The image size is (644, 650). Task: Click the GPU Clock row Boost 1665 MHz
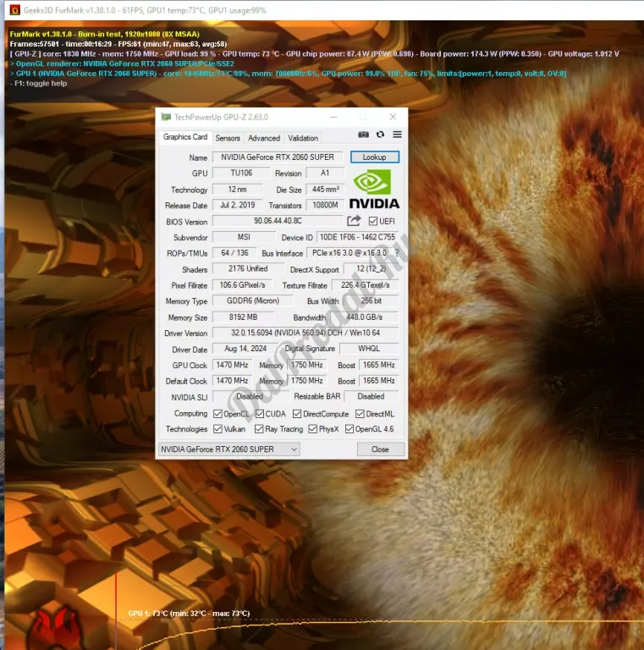tap(379, 365)
